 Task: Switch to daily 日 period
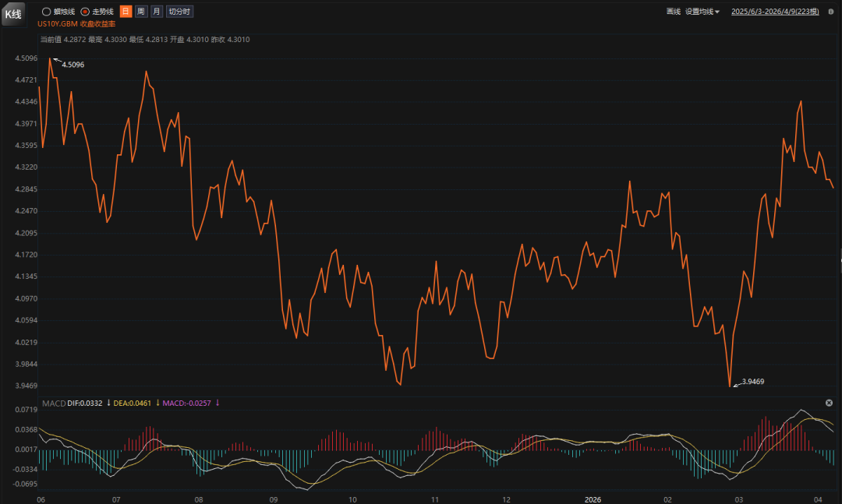tap(126, 12)
